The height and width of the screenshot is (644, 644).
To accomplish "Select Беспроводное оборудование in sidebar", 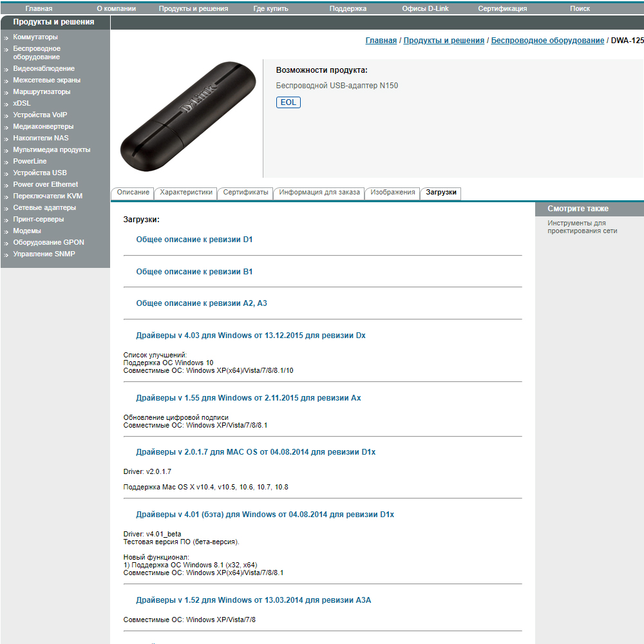I will (37, 53).
